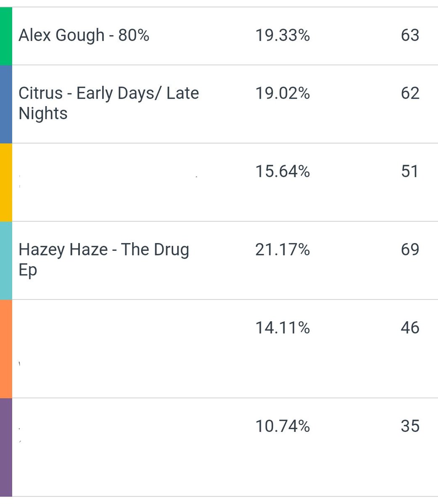Click the yellow color bar for 15.64% row
This screenshot has height=504, width=438.
point(6,182)
